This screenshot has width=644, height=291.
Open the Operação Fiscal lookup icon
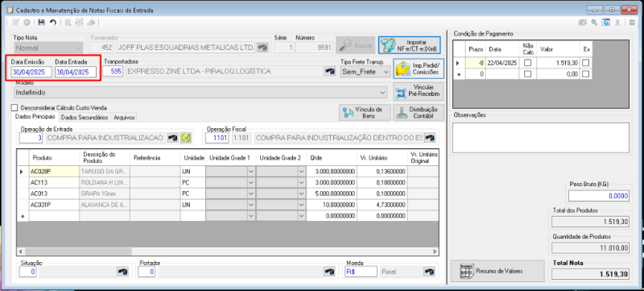[x=430, y=138]
